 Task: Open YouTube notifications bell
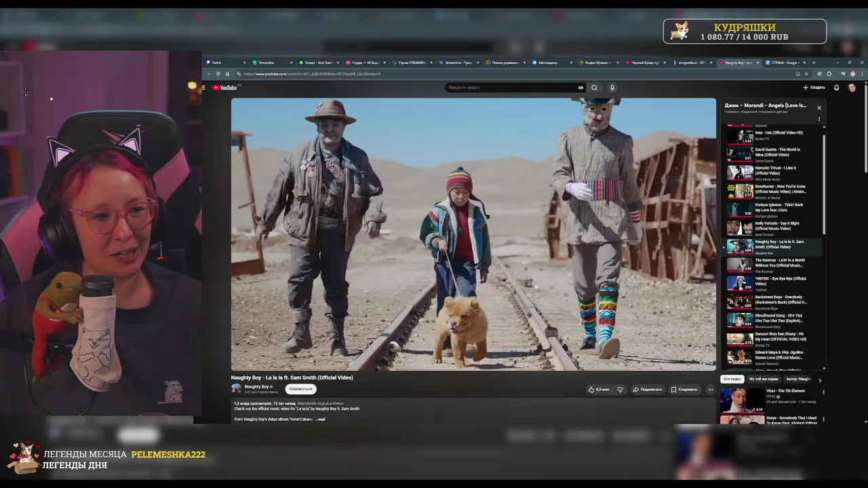[836, 87]
